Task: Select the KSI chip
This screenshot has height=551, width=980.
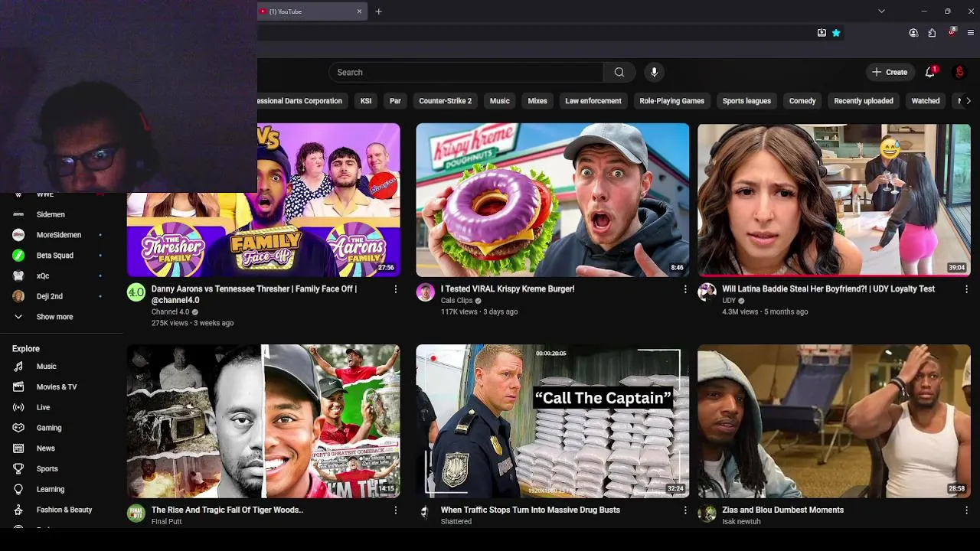Action: 366,101
